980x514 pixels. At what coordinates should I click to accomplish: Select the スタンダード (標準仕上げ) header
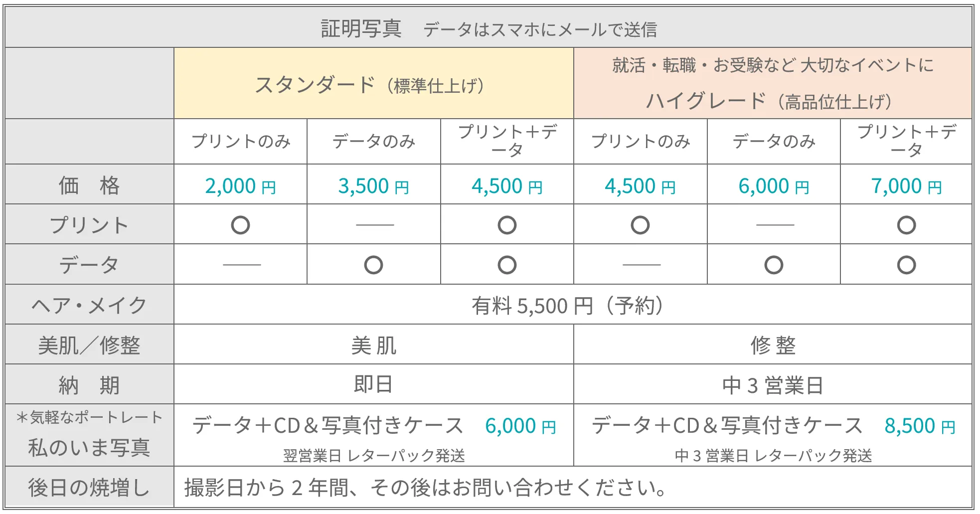click(x=369, y=85)
